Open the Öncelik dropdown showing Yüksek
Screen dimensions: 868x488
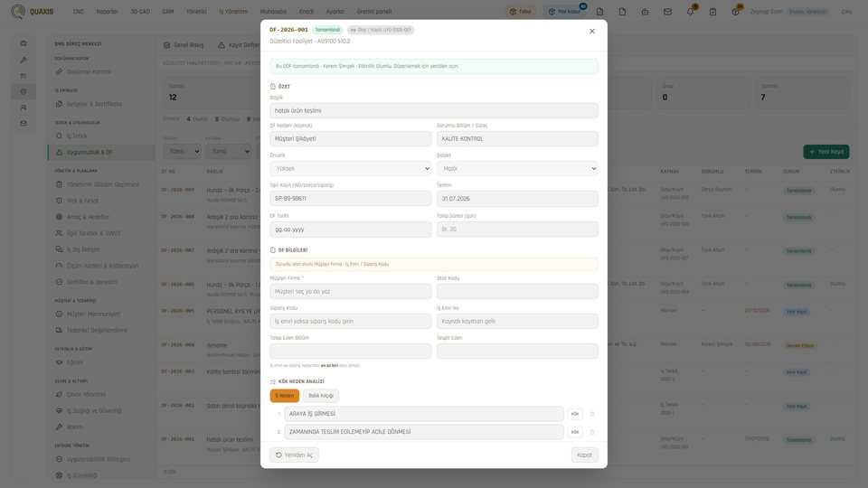point(351,169)
